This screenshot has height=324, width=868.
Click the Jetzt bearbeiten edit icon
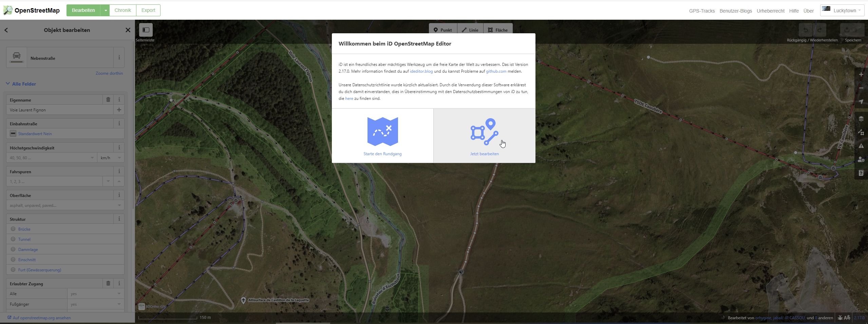484,132
